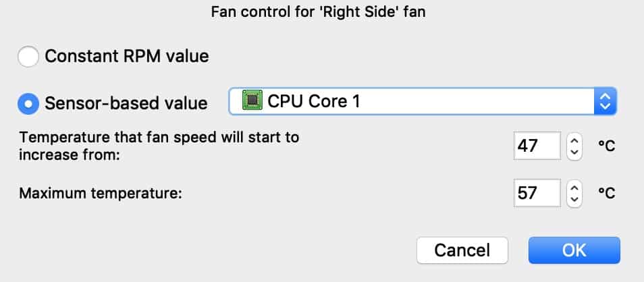
Task: Click the 'Constant RPM value' text label
Action: [127, 56]
